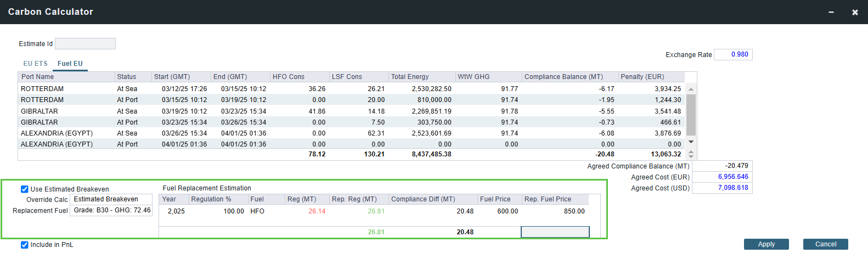Open the Replacement Fuel grade dropdown
The width and height of the screenshot is (868, 253).
click(111, 210)
